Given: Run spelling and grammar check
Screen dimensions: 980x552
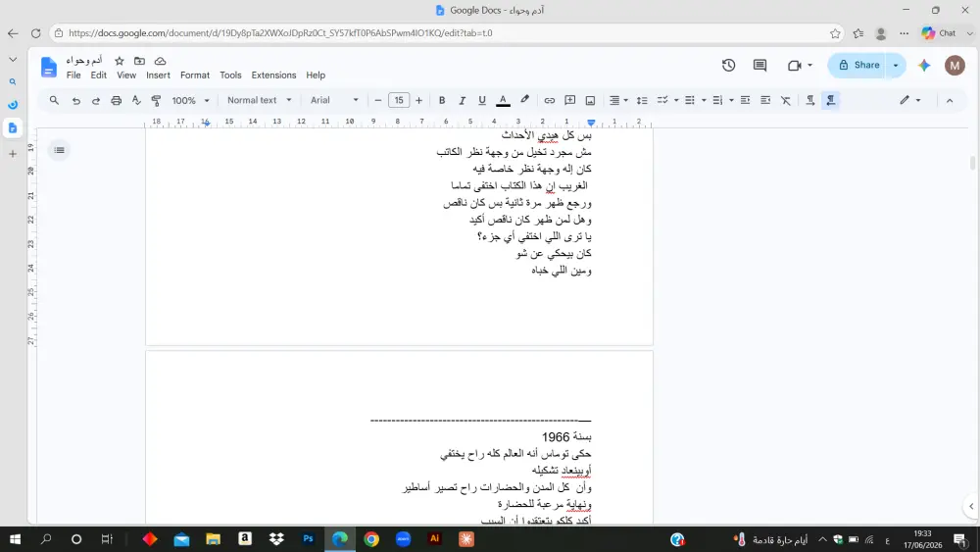Looking at the screenshot, I should 135,100.
